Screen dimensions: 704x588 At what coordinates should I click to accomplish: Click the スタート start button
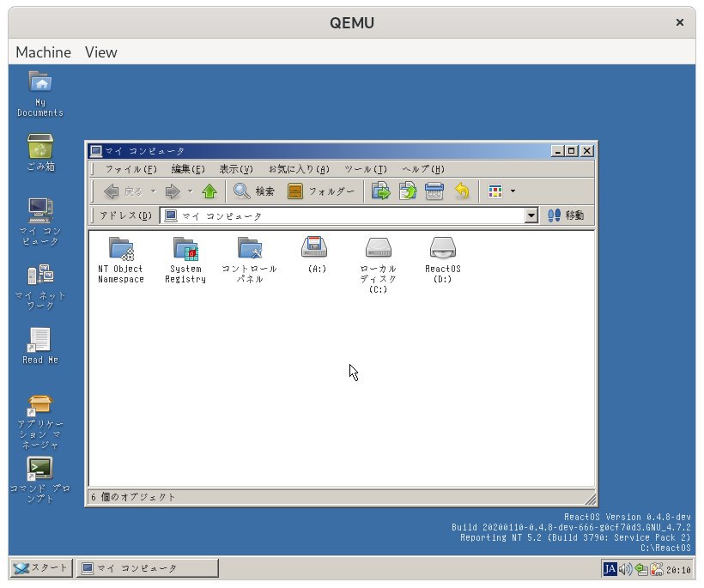40,568
